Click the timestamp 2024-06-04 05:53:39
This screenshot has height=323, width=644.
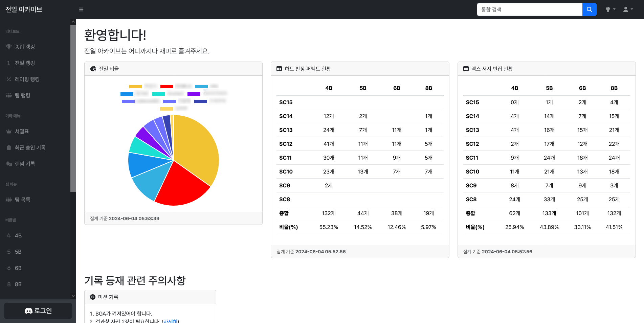(x=134, y=218)
